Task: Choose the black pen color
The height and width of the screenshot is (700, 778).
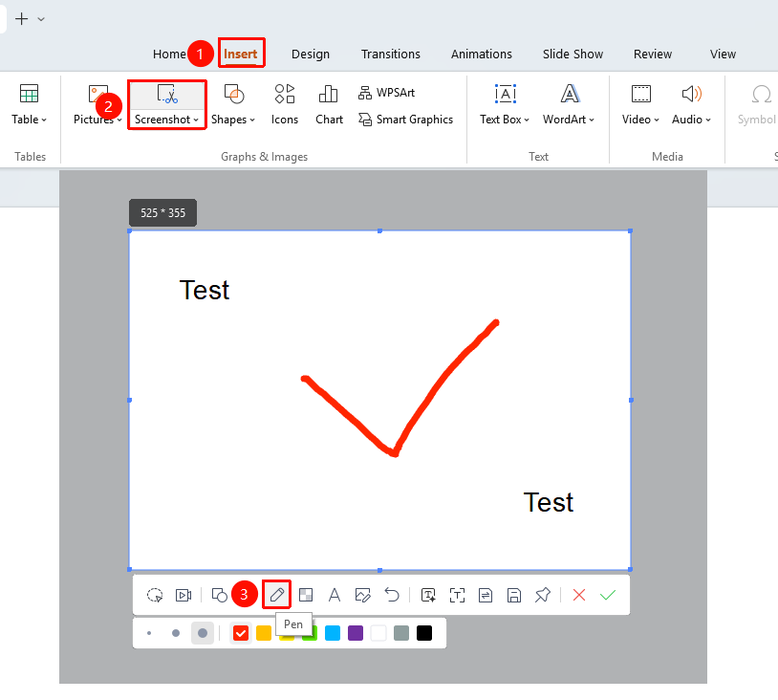Action: click(424, 633)
